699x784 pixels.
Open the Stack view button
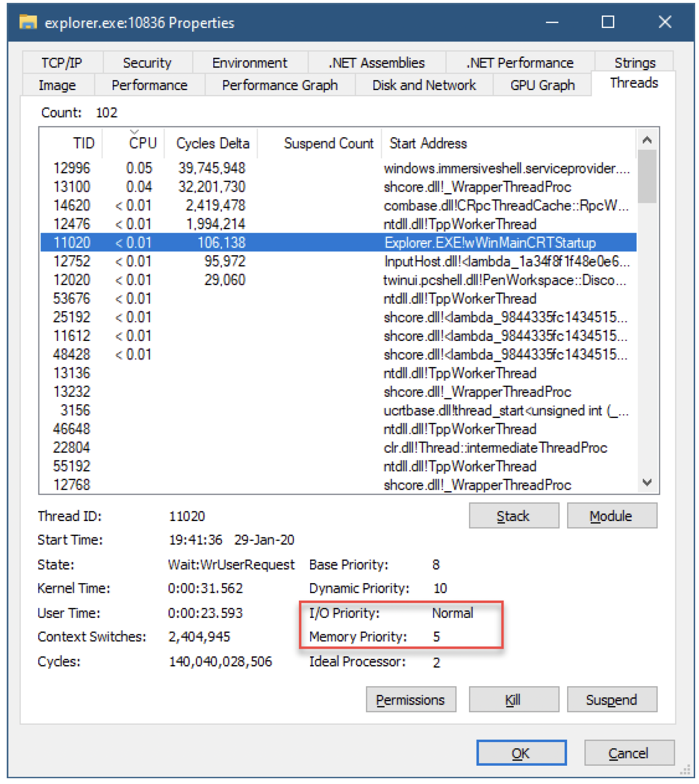click(514, 516)
